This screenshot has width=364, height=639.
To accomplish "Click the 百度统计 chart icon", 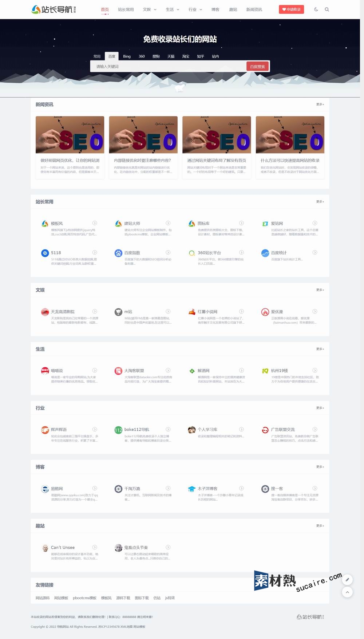I will pos(265,253).
